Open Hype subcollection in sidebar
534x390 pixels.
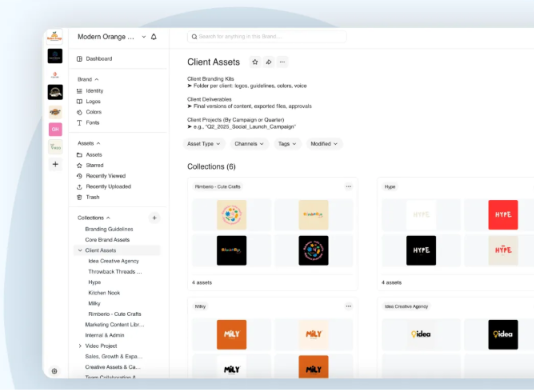coord(94,282)
